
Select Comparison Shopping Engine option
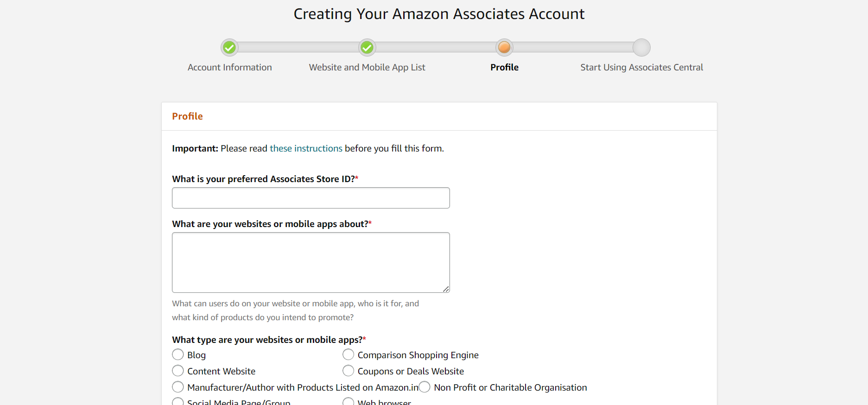click(x=348, y=354)
